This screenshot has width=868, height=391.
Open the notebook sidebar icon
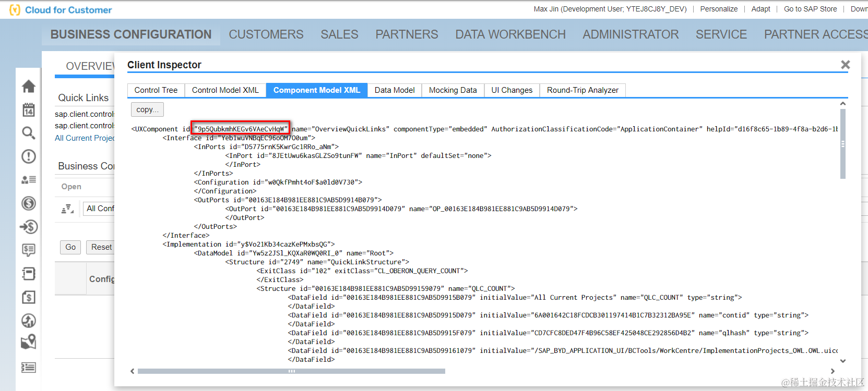click(29, 274)
